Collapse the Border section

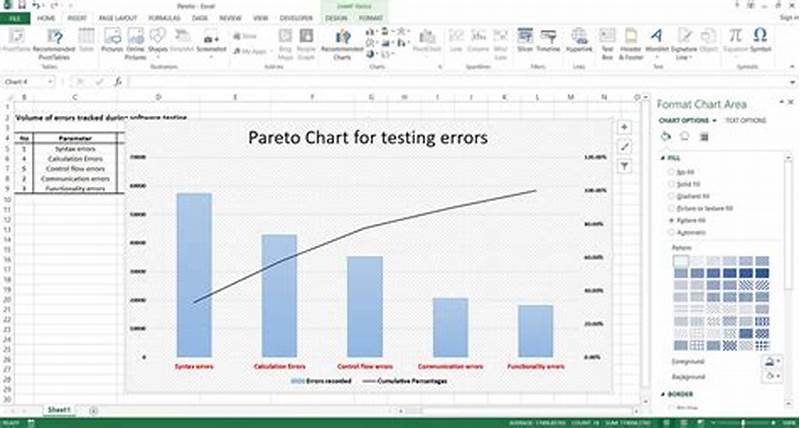point(663,394)
